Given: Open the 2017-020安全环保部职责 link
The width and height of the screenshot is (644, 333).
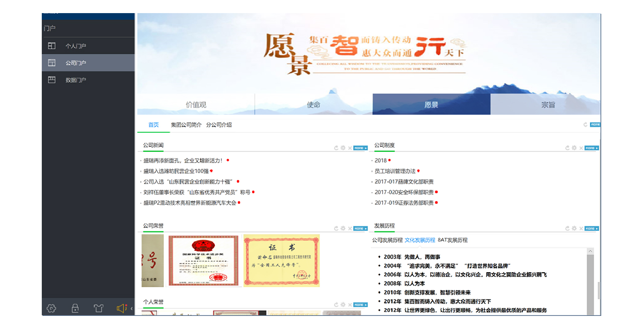Looking at the screenshot, I should [x=404, y=192].
